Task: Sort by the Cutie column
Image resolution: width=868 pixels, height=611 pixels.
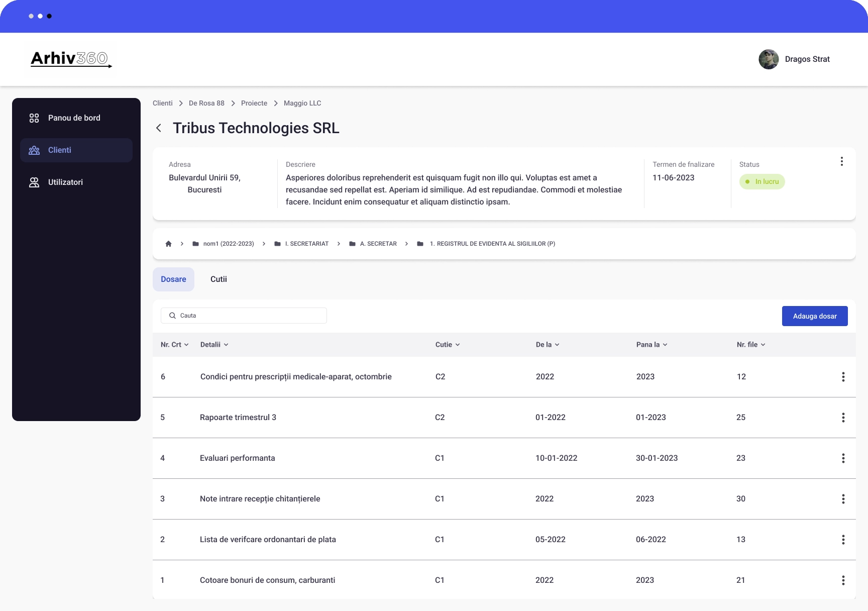Action: coord(447,345)
